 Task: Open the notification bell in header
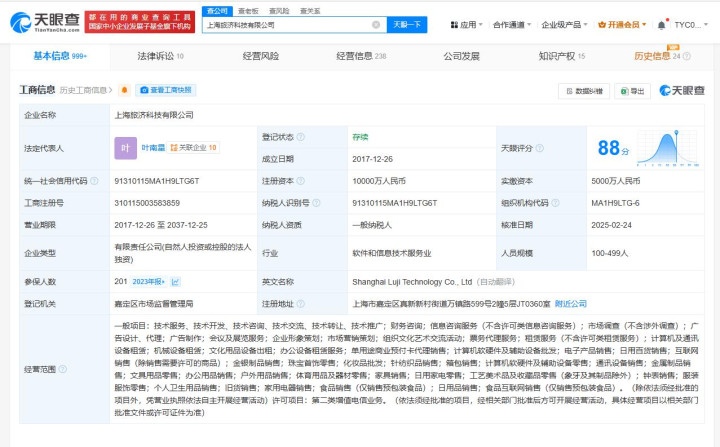[661, 25]
